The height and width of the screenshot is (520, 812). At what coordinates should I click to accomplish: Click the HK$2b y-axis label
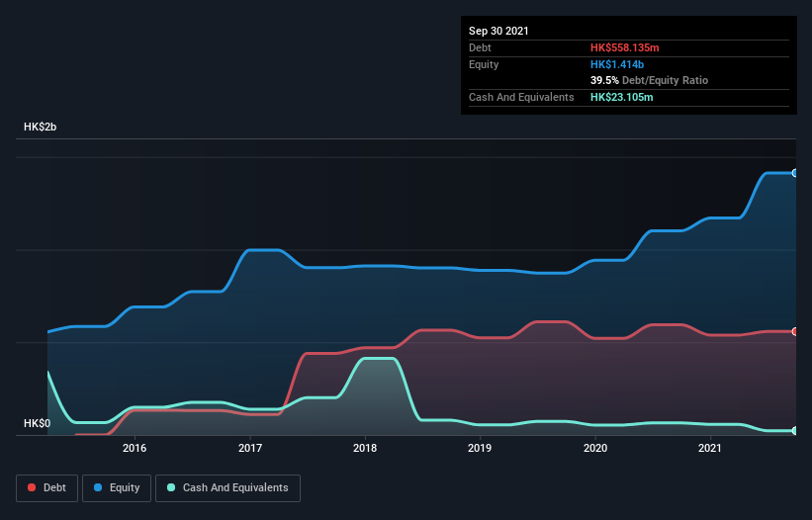click(40, 127)
